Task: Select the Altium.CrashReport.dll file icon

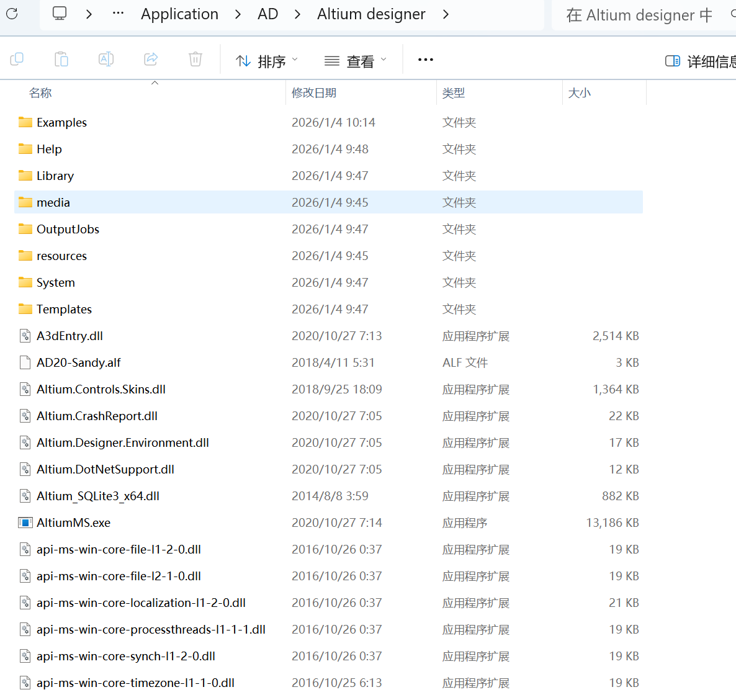Action: [25, 416]
